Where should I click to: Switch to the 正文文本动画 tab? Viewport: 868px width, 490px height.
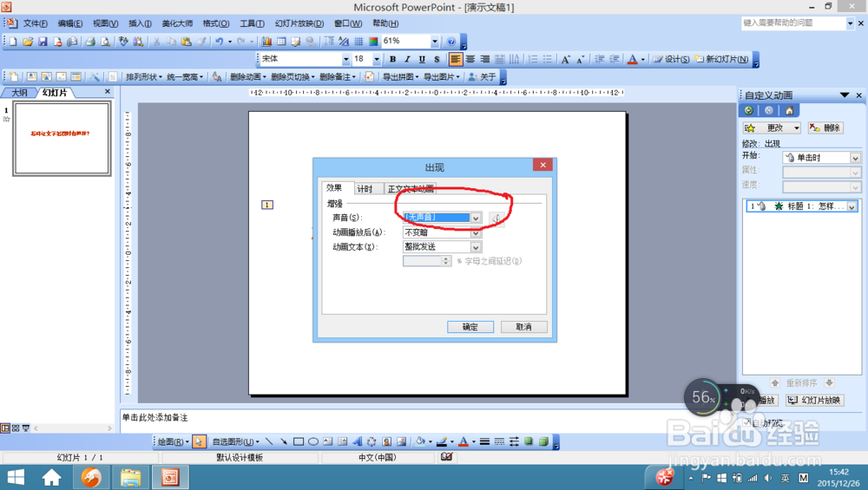coord(411,188)
